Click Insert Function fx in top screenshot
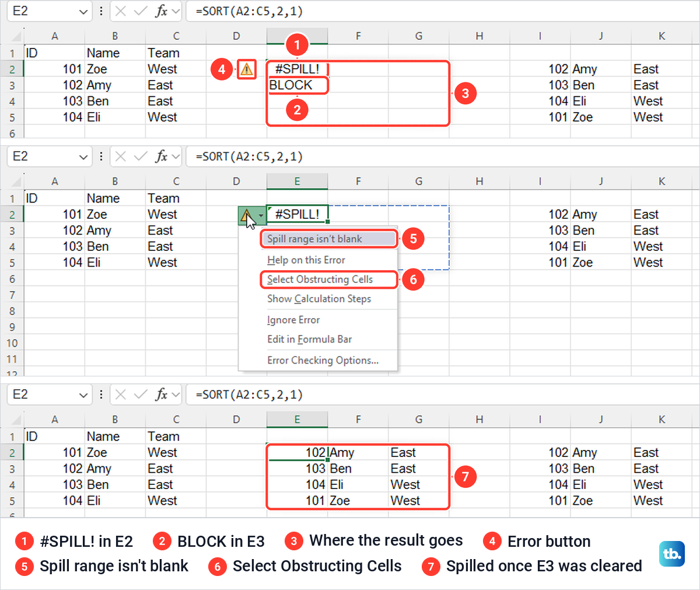Screen dimensions: 700x590 162,11
